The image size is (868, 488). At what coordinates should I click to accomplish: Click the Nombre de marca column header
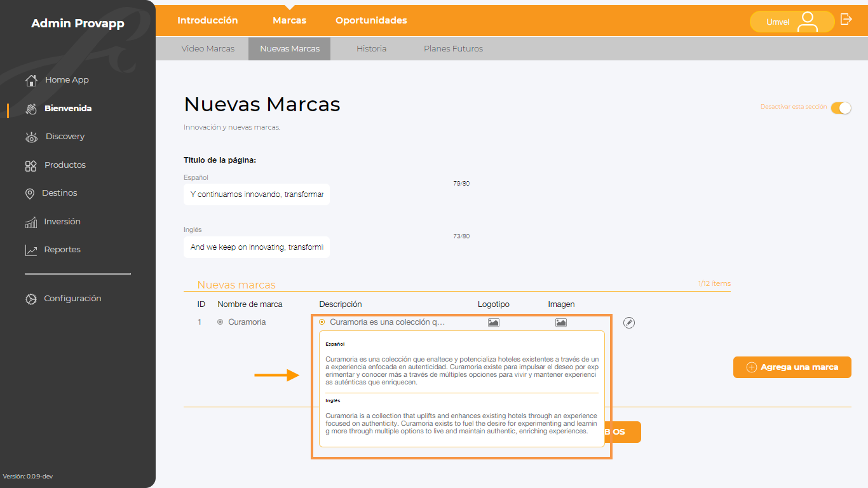coord(250,304)
